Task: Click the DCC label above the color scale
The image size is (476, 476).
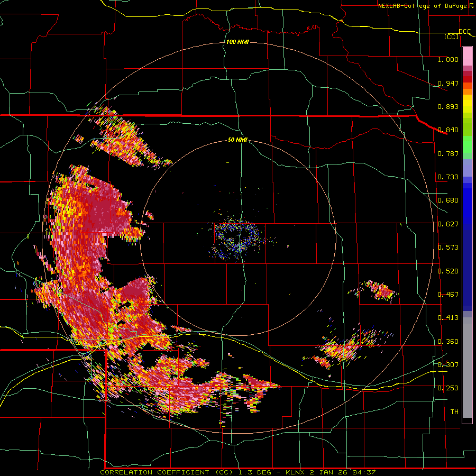Action: pyautogui.click(x=464, y=32)
